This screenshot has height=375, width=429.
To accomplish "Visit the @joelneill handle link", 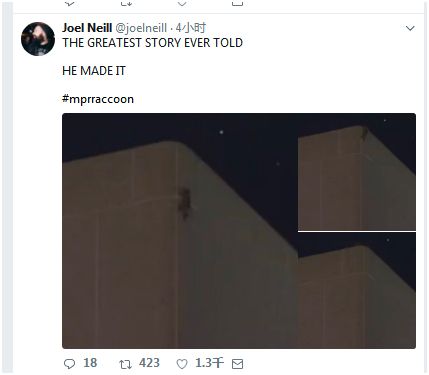I will click(141, 28).
